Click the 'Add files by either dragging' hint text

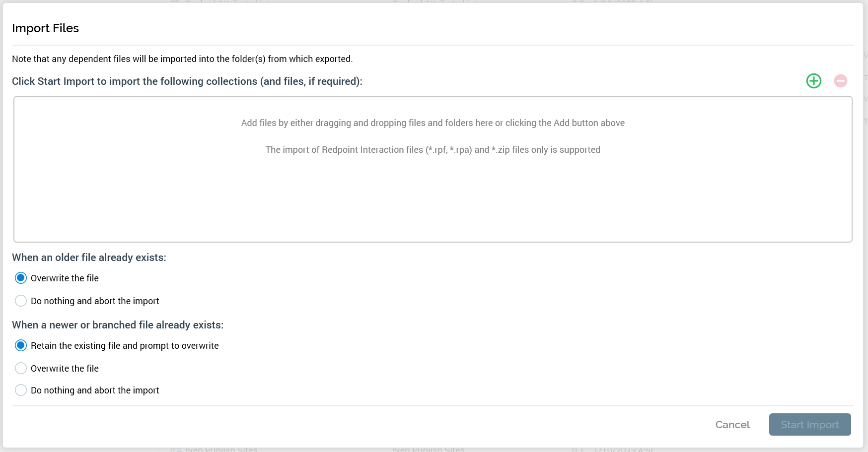[433, 123]
